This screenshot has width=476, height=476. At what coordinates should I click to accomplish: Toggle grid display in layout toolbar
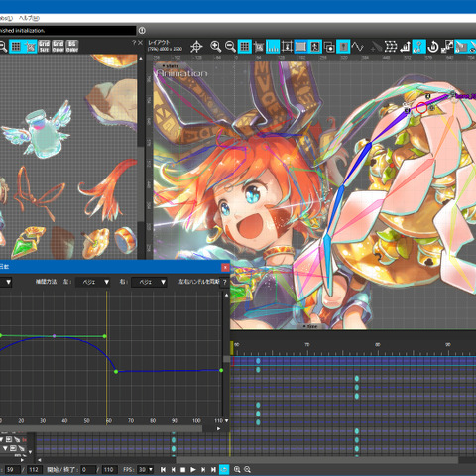tap(245, 47)
